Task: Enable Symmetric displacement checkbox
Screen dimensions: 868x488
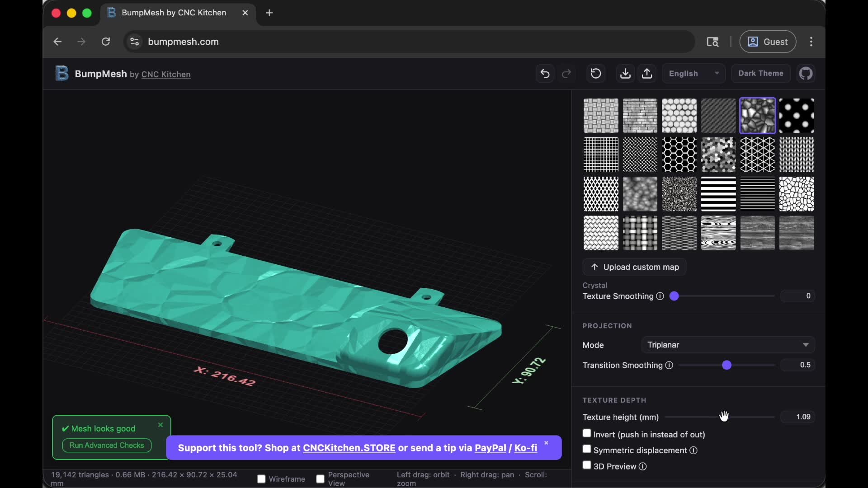Action: coord(587,449)
